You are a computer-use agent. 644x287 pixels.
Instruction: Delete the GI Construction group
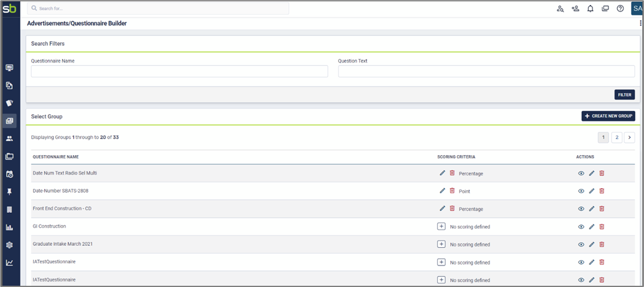[x=602, y=227]
